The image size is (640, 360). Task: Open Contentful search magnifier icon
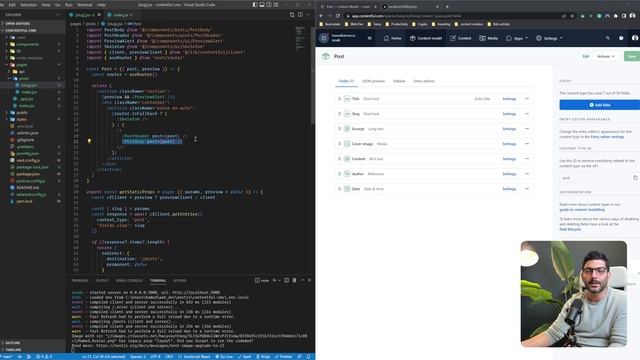[607, 38]
